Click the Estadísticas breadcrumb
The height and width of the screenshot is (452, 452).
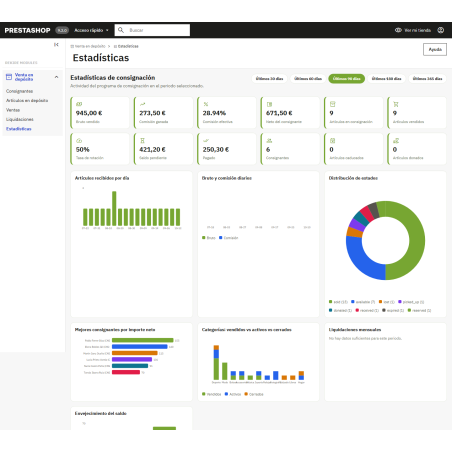pos(126,46)
